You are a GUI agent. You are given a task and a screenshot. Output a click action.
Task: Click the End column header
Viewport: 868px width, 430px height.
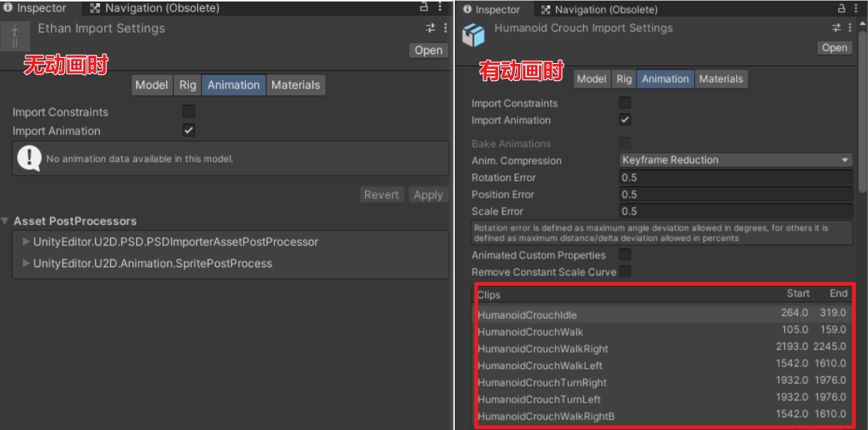[838, 293]
